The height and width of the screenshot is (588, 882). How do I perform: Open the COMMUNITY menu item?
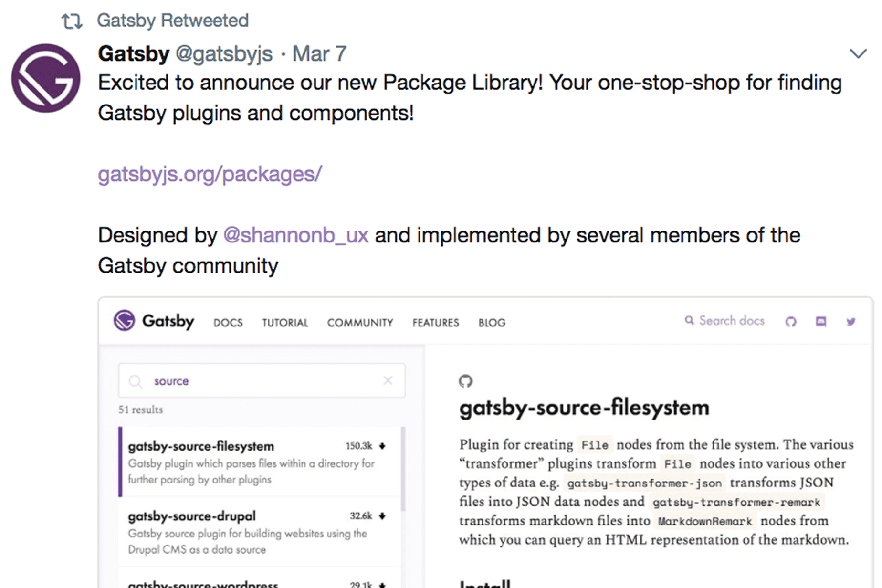tap(360, 323)
